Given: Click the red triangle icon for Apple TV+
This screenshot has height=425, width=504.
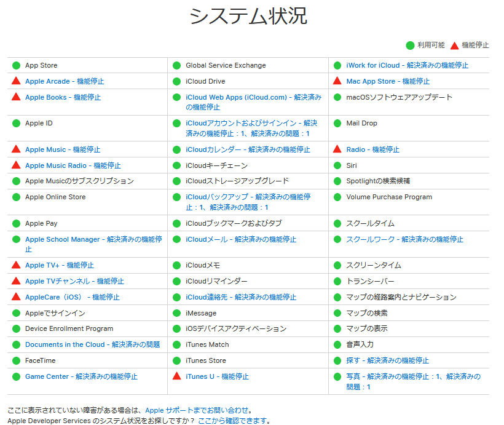Looking at the screenshot, I should 16,265.
